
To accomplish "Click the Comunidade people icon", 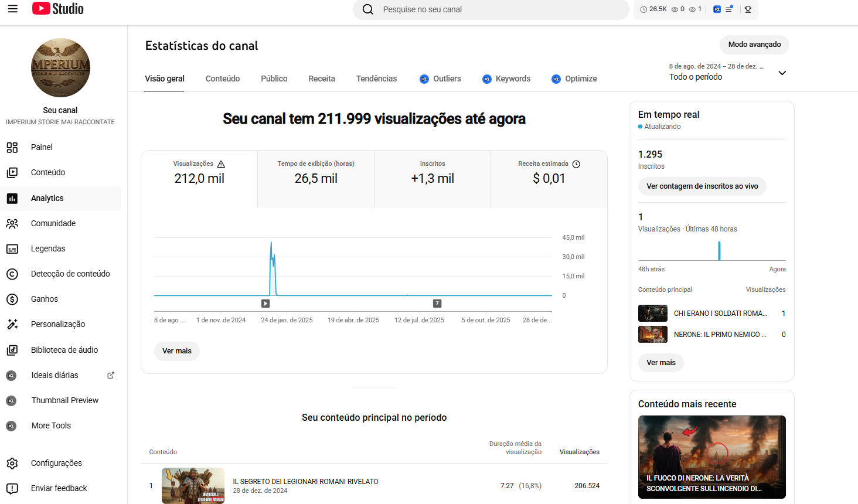I will (x=12, y=223).
